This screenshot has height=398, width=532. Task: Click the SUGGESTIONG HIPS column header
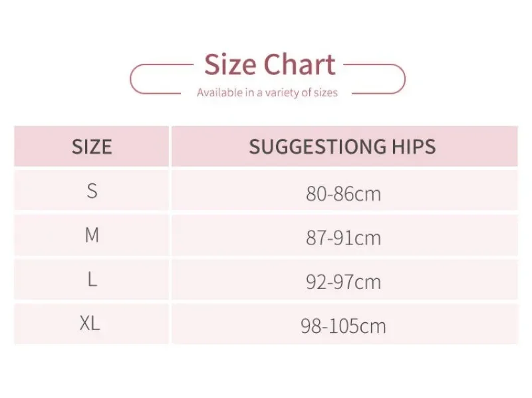click(x=342, y=146)
